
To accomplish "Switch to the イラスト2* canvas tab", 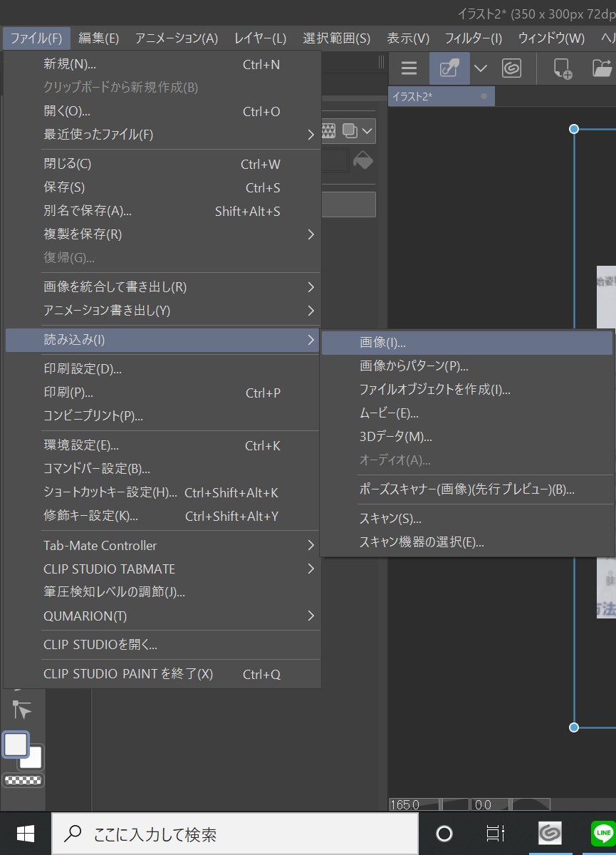I will [x=441, y=96].
